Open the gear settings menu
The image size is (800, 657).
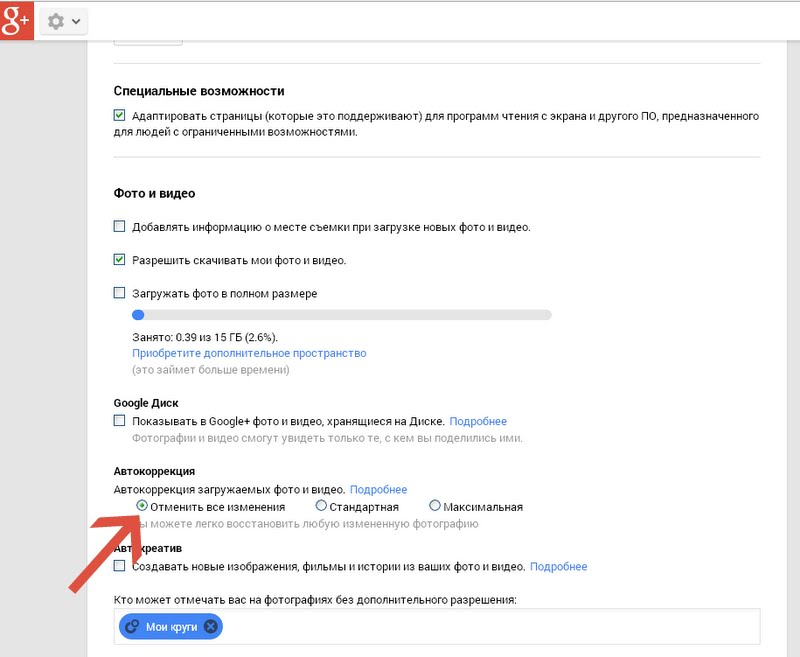[x=56, y=21]
